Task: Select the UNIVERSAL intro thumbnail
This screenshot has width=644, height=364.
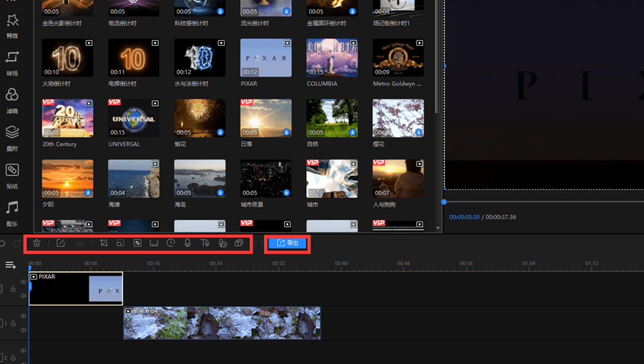Action: pos(134,118)
